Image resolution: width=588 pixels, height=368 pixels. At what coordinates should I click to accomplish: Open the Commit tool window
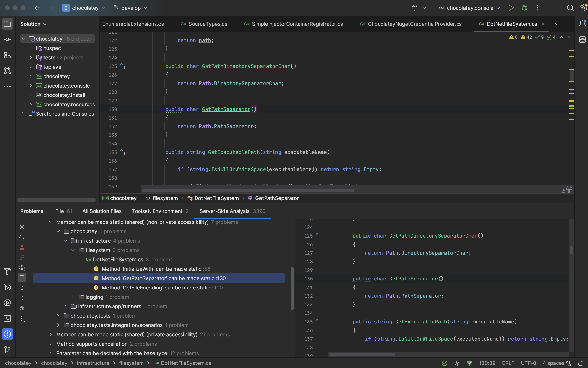click(7, 39)
